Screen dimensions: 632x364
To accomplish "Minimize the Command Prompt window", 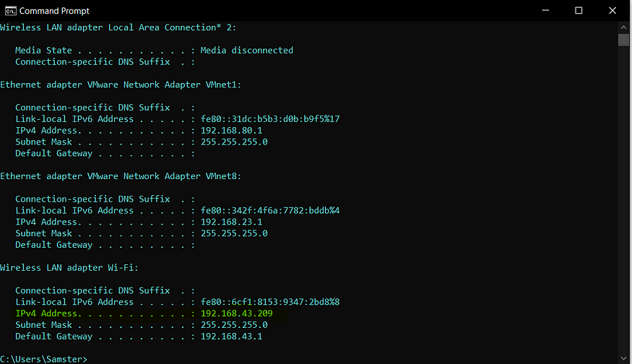I will (545, 11).
